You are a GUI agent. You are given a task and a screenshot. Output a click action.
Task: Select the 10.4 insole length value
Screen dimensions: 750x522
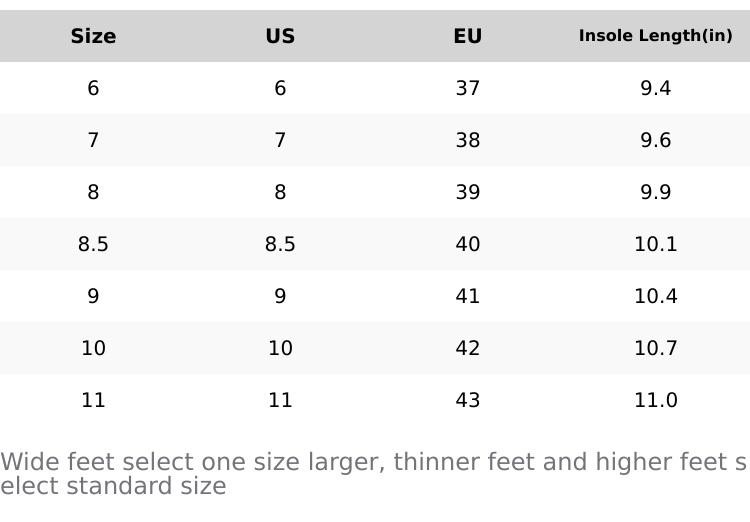[655, 296]
